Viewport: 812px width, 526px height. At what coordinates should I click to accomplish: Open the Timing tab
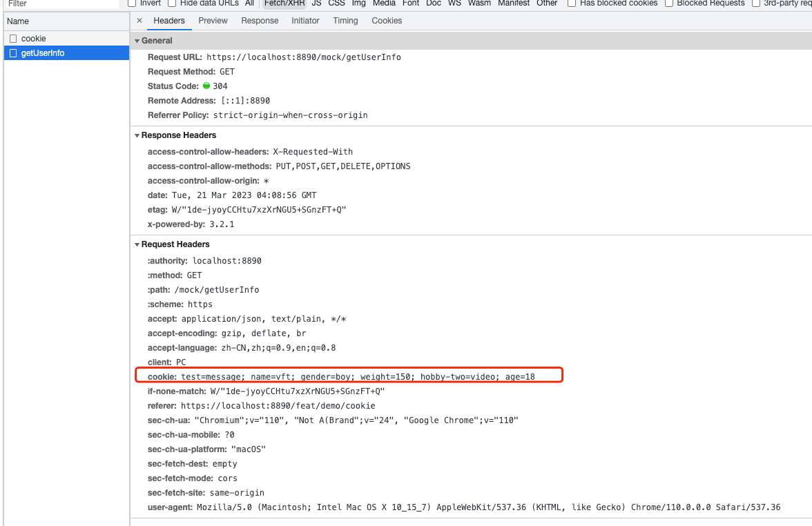tap(345, 21)
